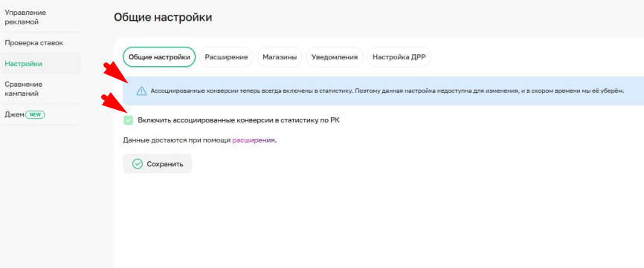Follow the purple расширения link
The width and height of the screenshot is (644, 268).
point(254,140)
